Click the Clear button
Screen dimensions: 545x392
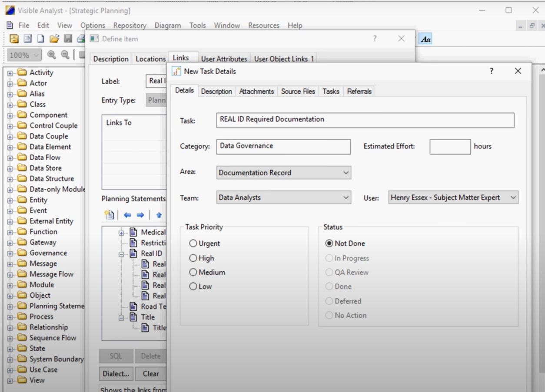click(x=151, y=374)
